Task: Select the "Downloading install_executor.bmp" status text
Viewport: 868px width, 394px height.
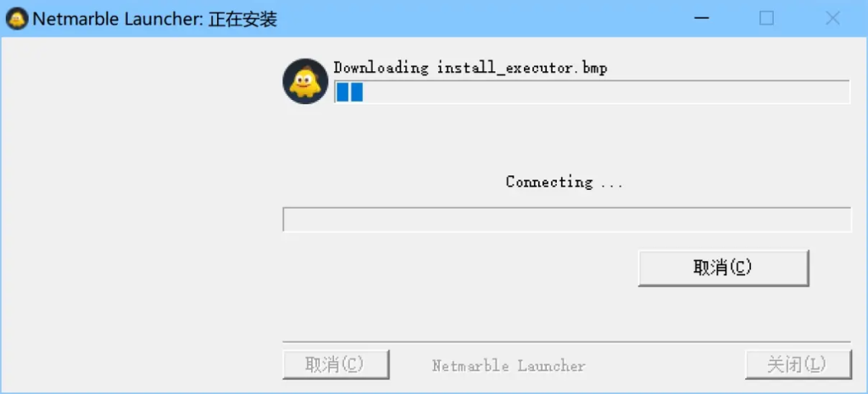Action: click(x=470, y=68)
